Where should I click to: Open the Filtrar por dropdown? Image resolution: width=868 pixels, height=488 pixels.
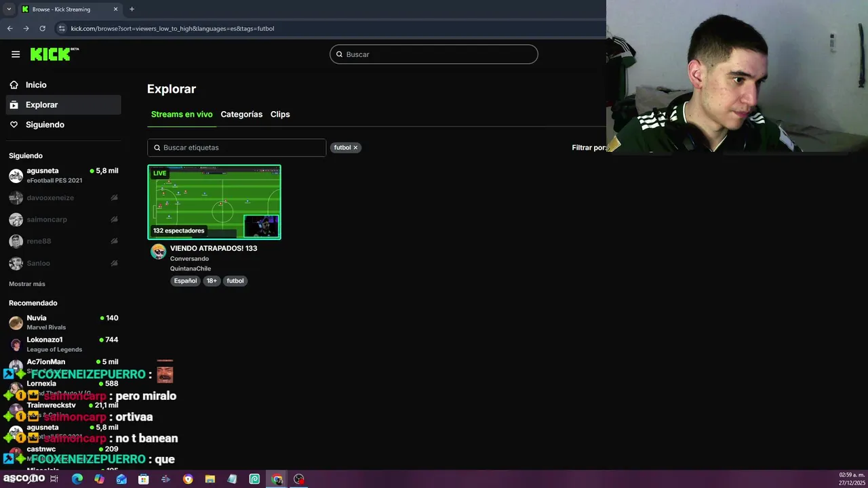(589, 148)
